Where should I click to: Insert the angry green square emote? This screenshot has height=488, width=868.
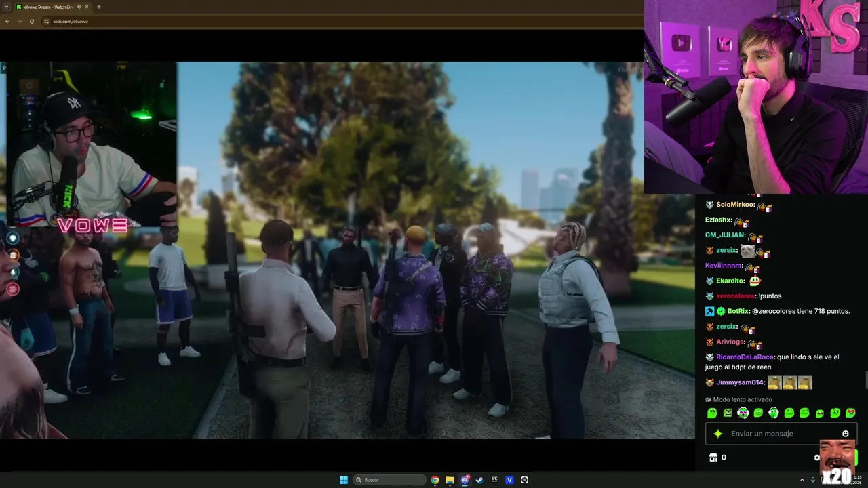coord(728,413)
